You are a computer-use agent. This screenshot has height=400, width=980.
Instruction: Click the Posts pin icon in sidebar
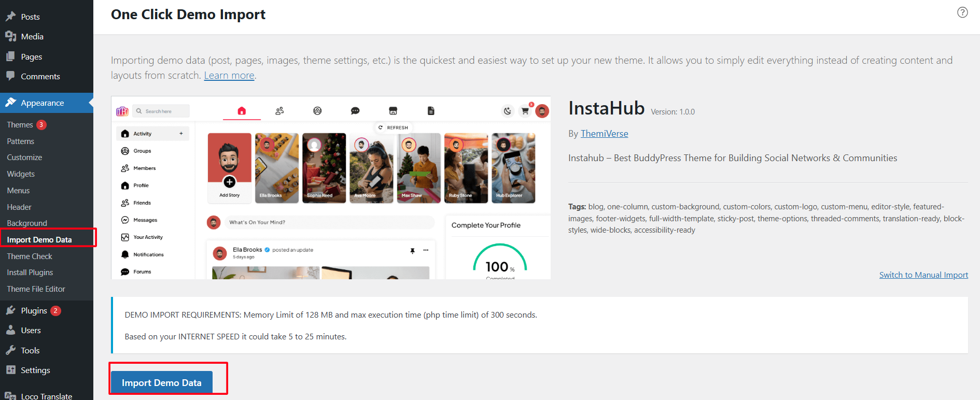[x=10, y=17]
